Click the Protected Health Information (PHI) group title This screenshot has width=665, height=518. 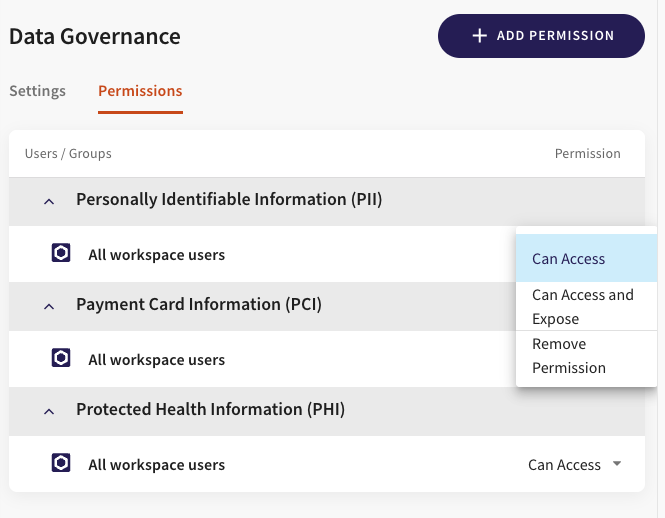(210, 409)
